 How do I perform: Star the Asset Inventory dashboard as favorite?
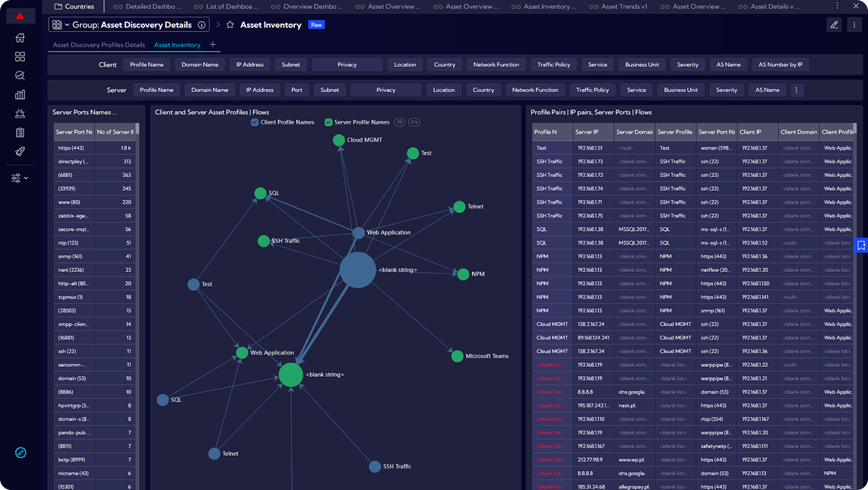(x=230, y=25)
